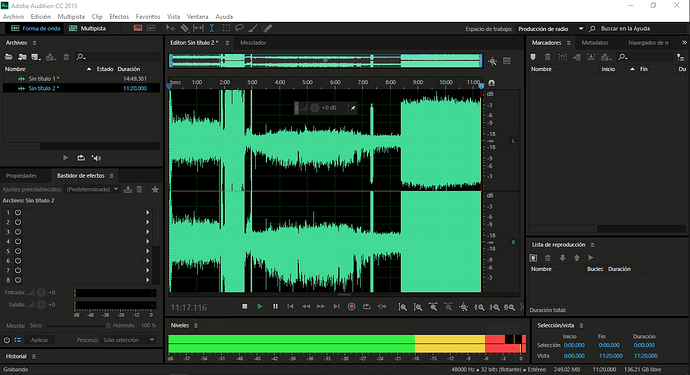Toggle loop playback in Archivos panel
The width and height of the screenshot is (690, 375).
(x=81, y=158)
